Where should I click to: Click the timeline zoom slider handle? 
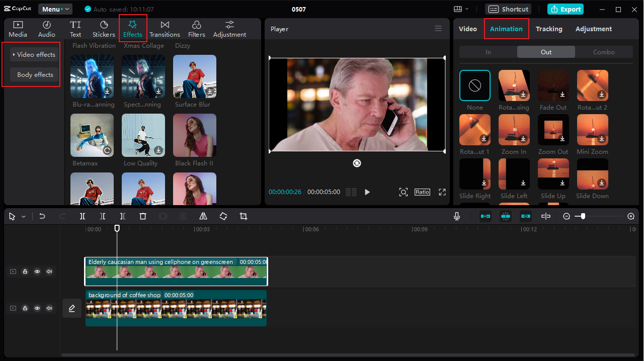[583, 216]
